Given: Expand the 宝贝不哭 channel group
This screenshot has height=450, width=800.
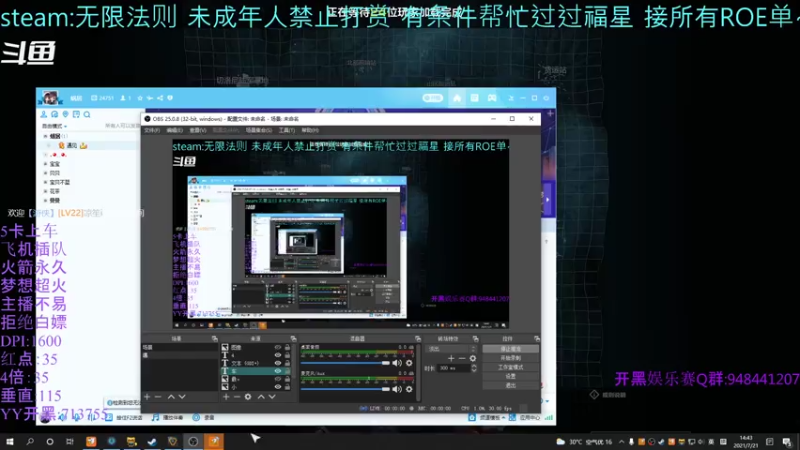Looking at the screenshot, I should click(45, 182).
